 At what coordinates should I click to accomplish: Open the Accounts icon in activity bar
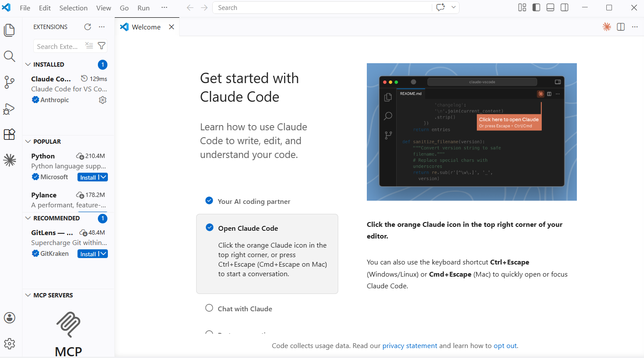click(10, 318)
